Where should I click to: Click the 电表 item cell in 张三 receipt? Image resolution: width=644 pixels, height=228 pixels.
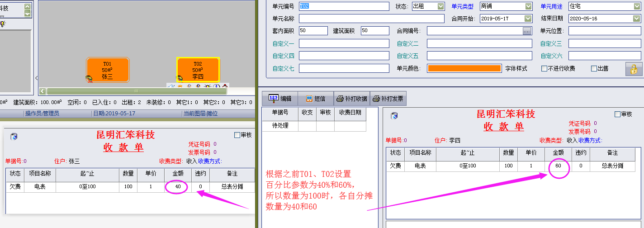[40, 186]
